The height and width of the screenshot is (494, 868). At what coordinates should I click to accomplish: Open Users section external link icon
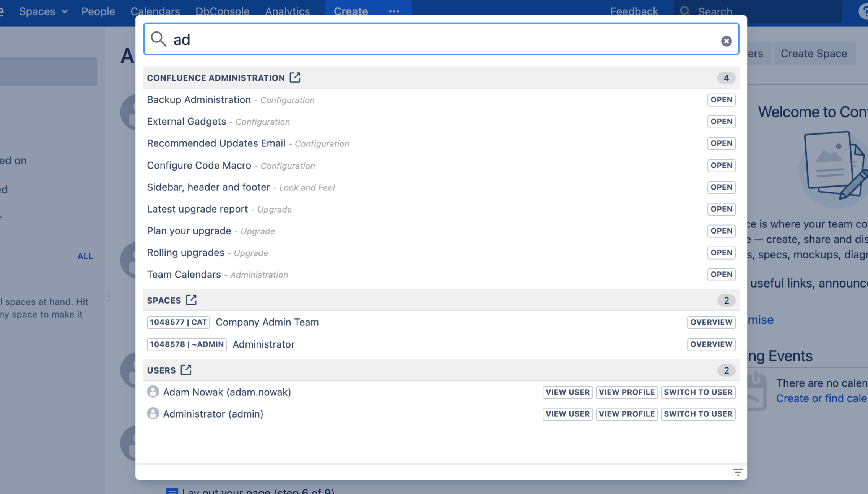click(x=186, y=370)
